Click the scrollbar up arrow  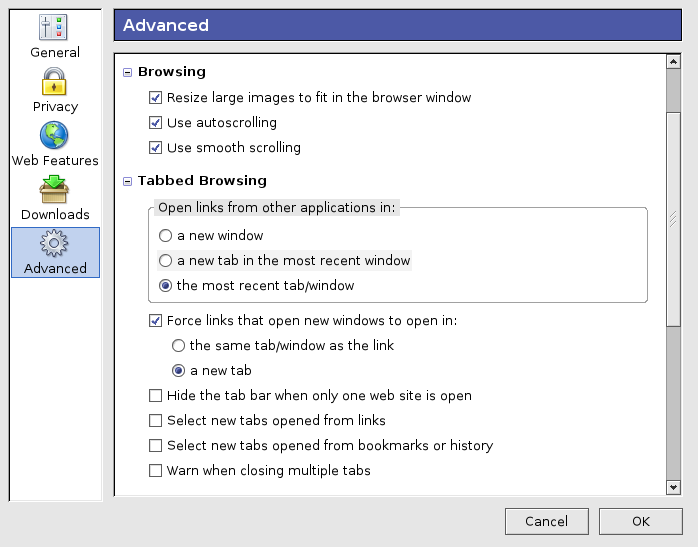[673, 62]
